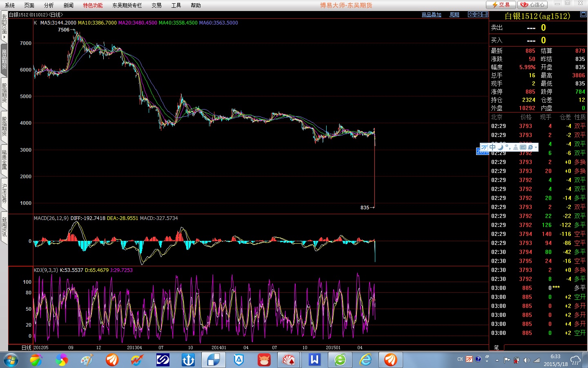Viewport: 588px width, 368px height.
Task: Expand the IME toolbar dropdown arrow
Action: pyautogui.click(x=536, y=147)
